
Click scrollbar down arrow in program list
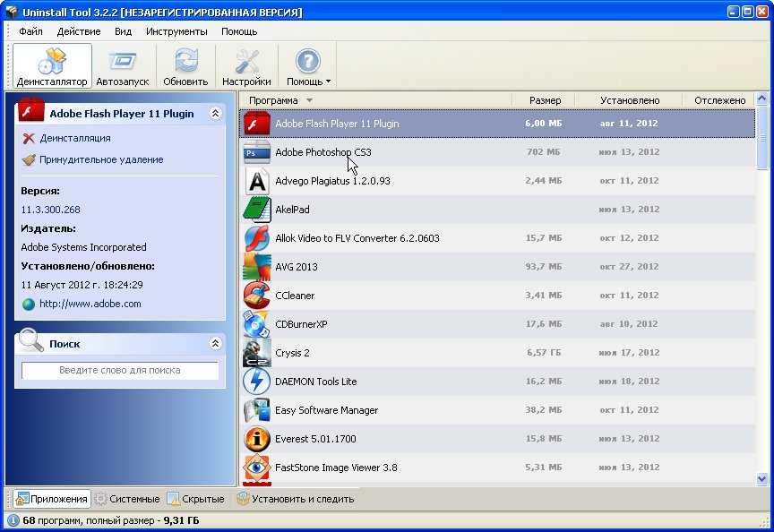(761, 478)
